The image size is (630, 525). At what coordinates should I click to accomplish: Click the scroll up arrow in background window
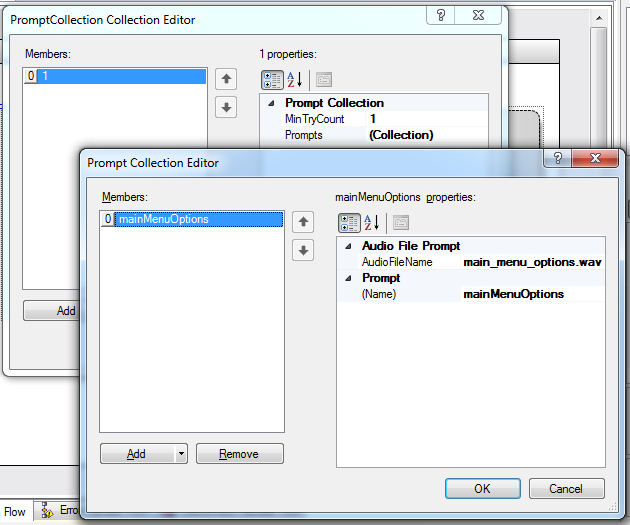[599, 18]
